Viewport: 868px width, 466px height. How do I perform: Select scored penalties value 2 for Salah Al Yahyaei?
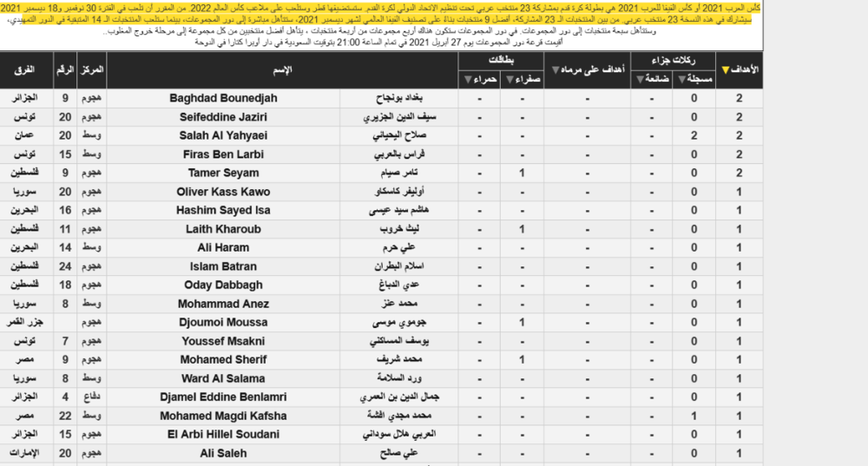click(694, 135)
